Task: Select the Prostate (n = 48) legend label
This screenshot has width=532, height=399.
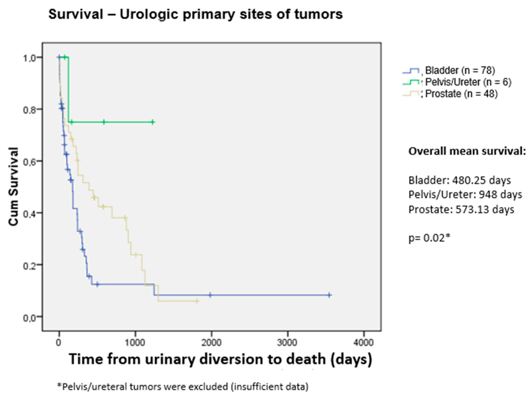Action: (461, 94)
